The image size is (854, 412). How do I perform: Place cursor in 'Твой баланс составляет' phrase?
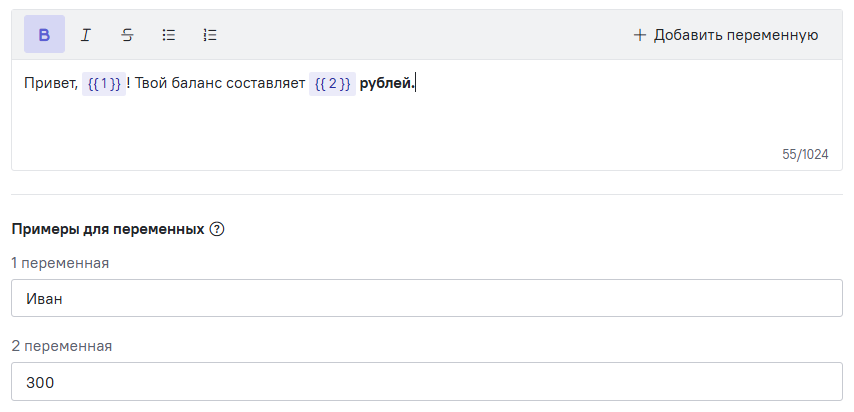point(221,83)
